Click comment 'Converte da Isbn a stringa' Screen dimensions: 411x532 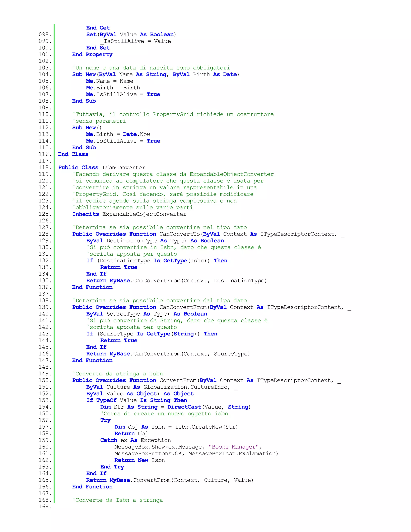click(118, 500)
